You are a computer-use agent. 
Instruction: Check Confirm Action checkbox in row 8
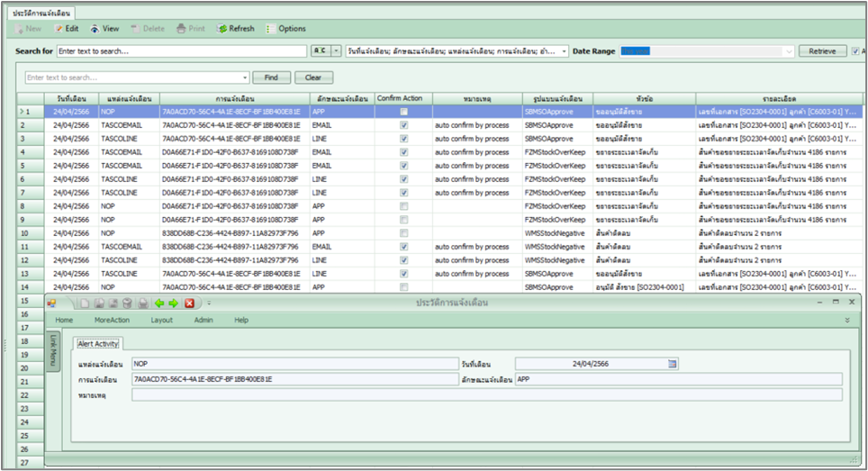(x=403, y=206)
